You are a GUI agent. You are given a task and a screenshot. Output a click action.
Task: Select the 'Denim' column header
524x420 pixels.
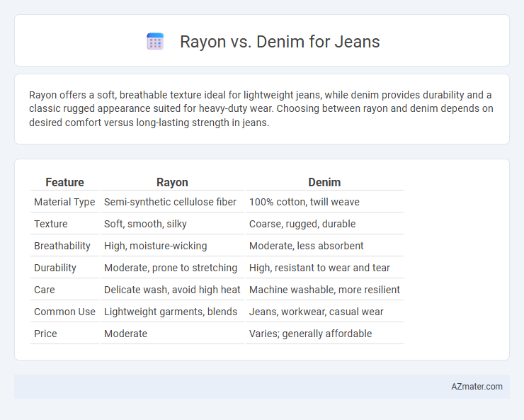point(324,183)
